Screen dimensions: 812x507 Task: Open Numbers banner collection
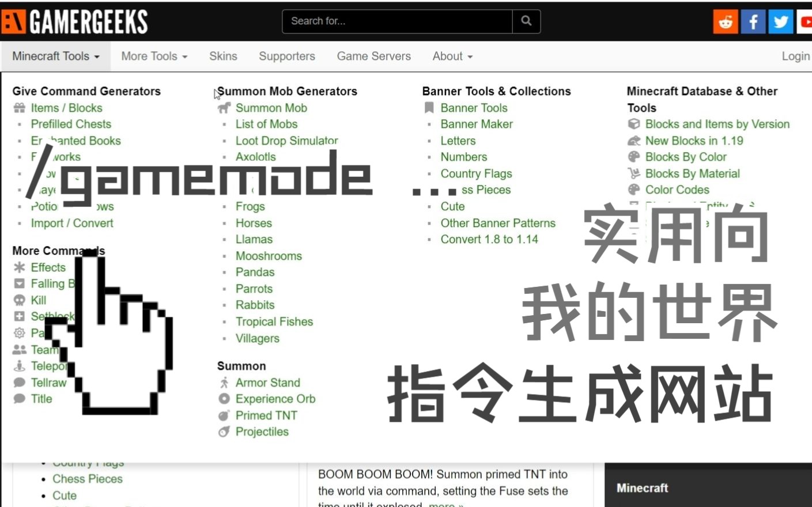pyautogui.click(x=464, y=157)
